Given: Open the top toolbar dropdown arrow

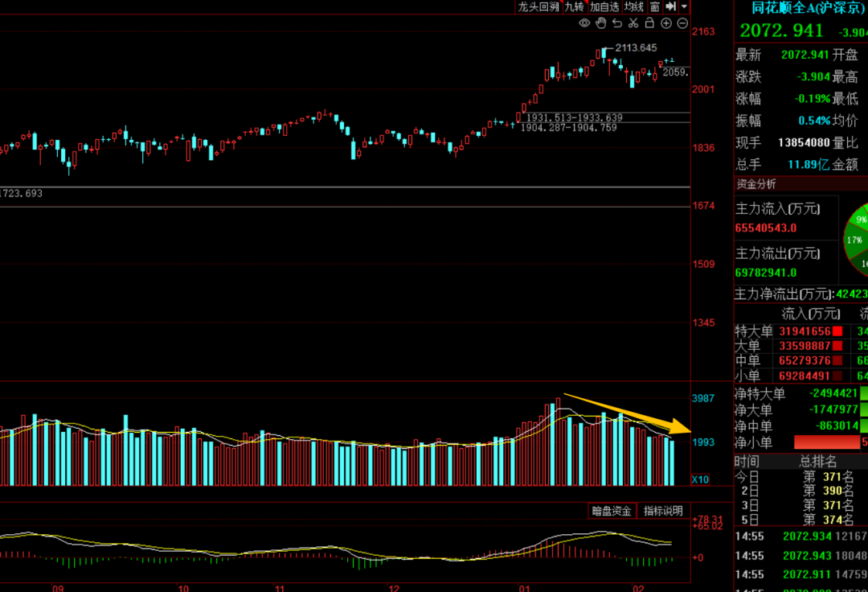Looking at the screenshot, I should coord(684,6).
